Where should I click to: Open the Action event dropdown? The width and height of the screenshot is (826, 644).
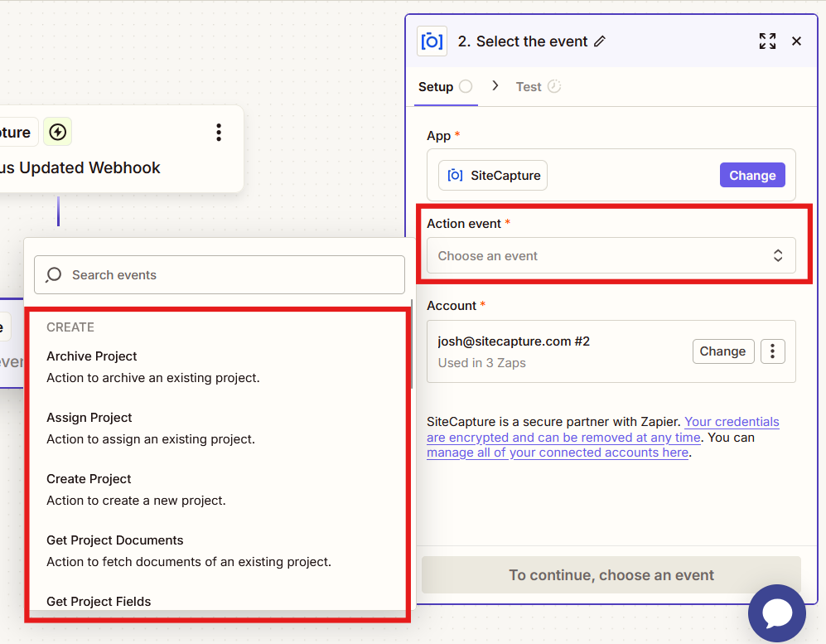point(611,256)
